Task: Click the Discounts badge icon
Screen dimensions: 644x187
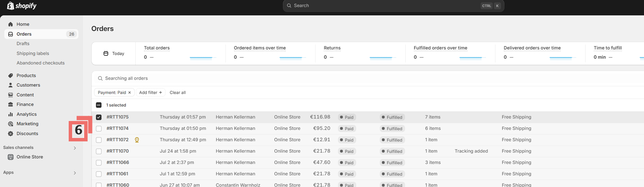Action: [11, 133]
